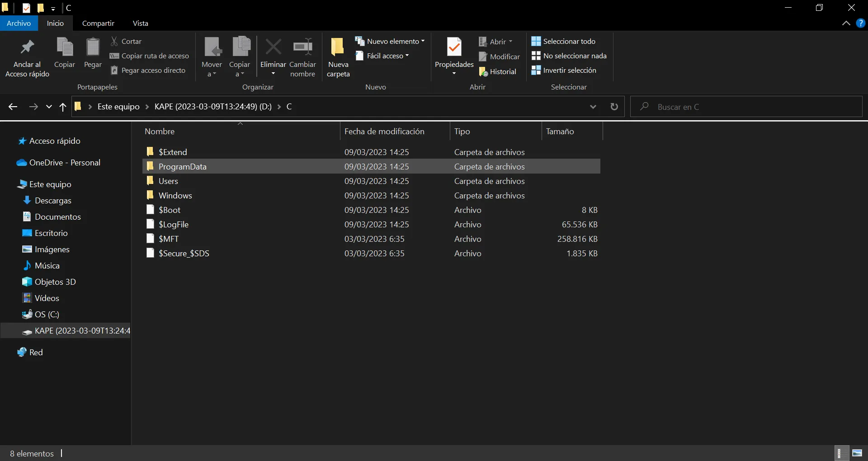Click the Copiar icon in Portapapeles
Viewport: 868px width, 461px height.
click(x=65, y=47)
